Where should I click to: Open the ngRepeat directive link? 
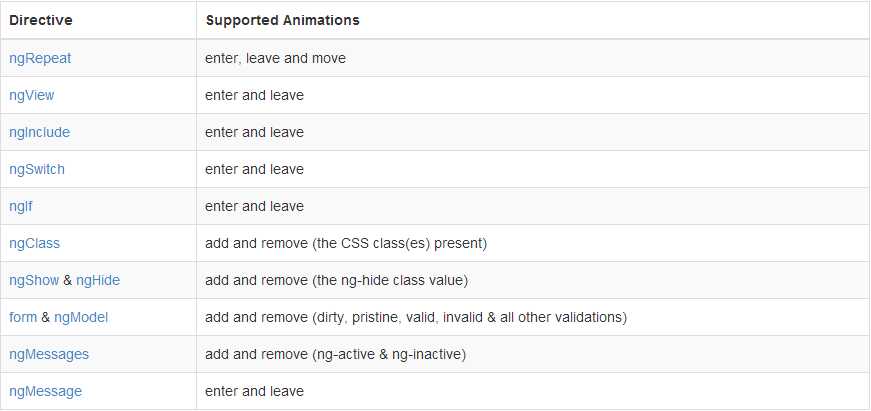tap(40, 58)
